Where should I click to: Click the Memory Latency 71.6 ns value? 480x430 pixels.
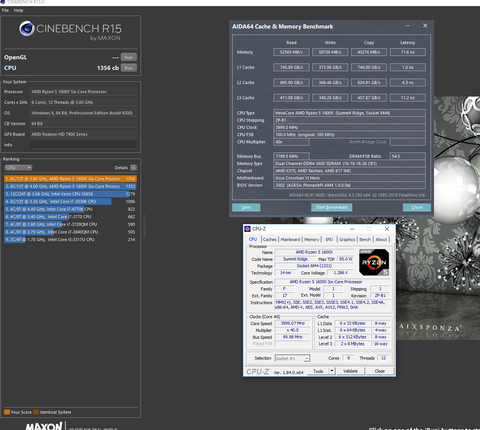click(x=408, y=52)
